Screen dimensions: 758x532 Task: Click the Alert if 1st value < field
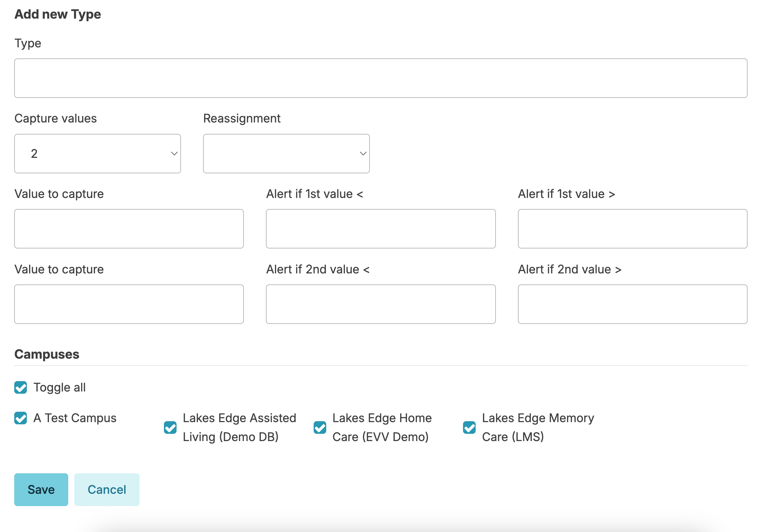click(x=380, y=229)
